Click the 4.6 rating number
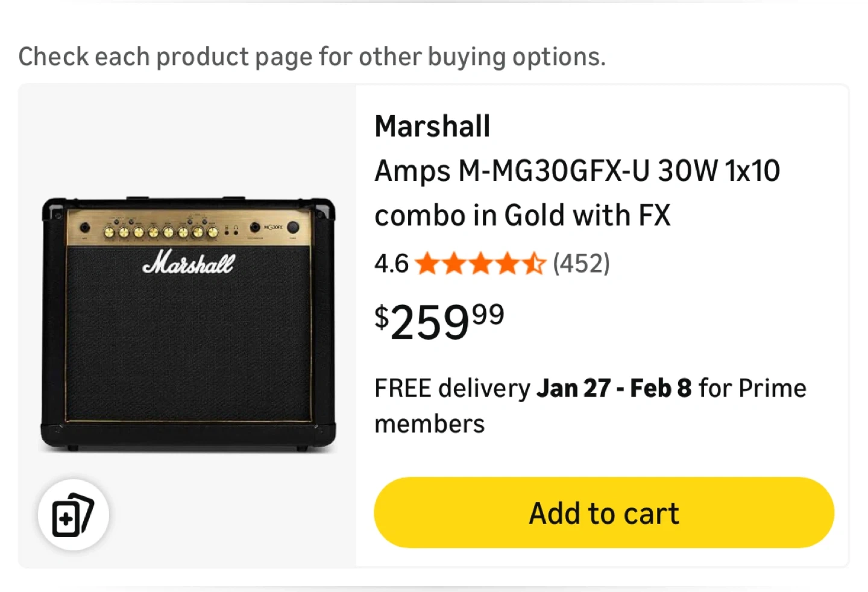868x592 pixels. point(391,264)
